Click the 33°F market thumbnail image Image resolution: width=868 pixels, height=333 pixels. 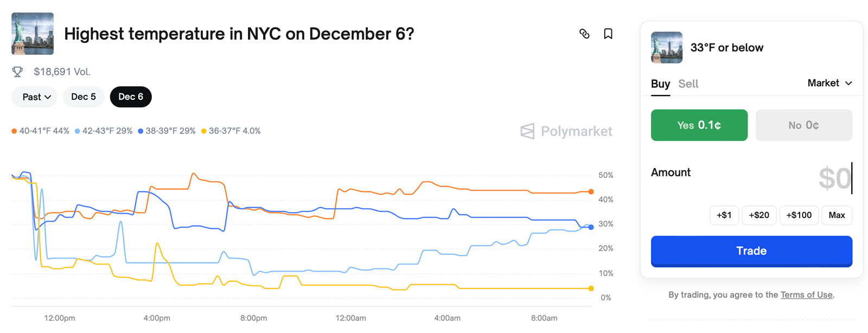point(666,47)
